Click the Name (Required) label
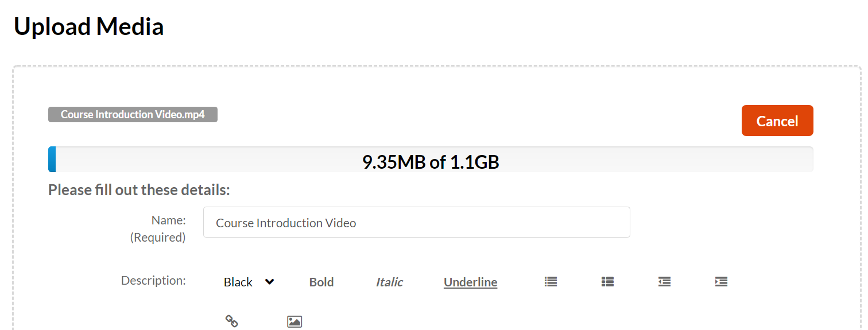This screenshot has height=330, width=868. point(158,228)
